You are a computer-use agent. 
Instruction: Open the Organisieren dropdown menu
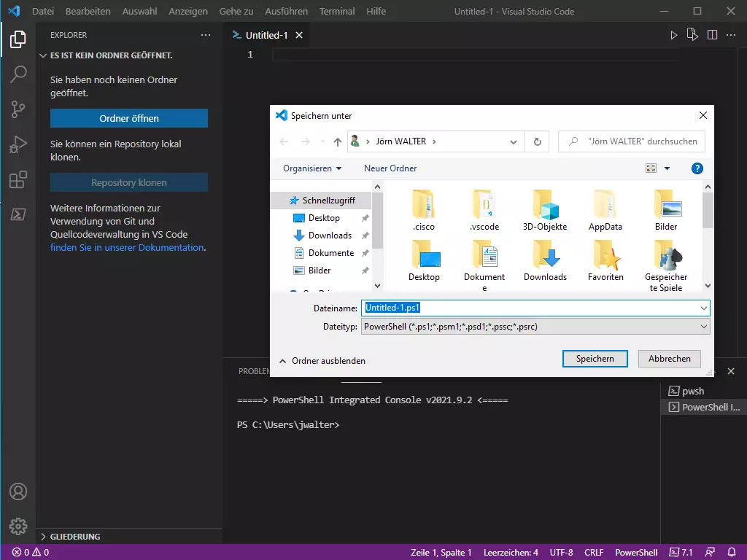pyautogui.click(x=312, y=168)
